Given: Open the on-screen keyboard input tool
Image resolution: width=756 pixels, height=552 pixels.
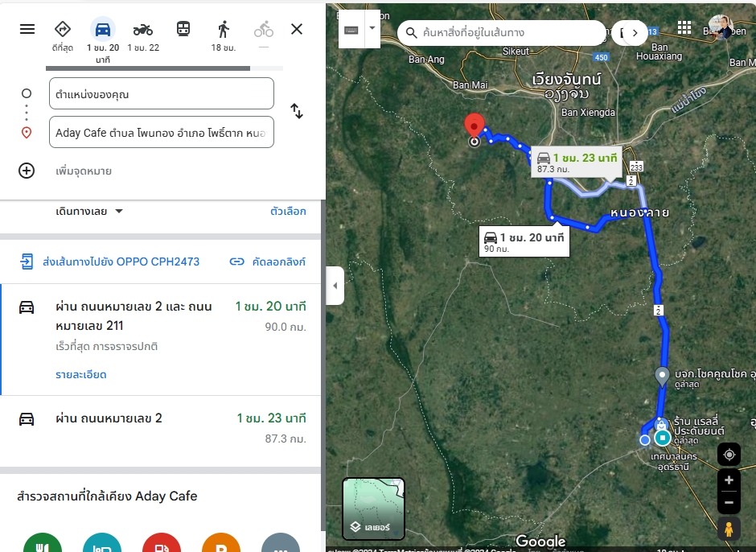Looking at the screenshot, I should (x=351, y=30).
